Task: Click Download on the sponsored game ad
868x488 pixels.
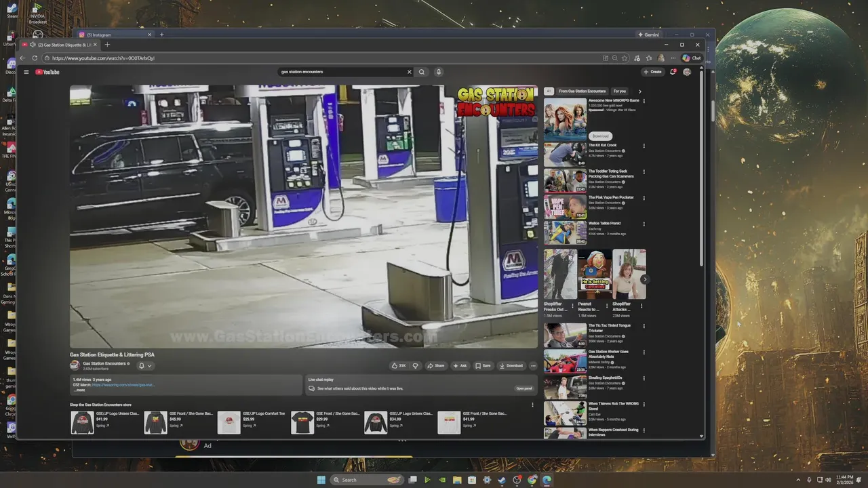Action: click(x=600, y=136)
